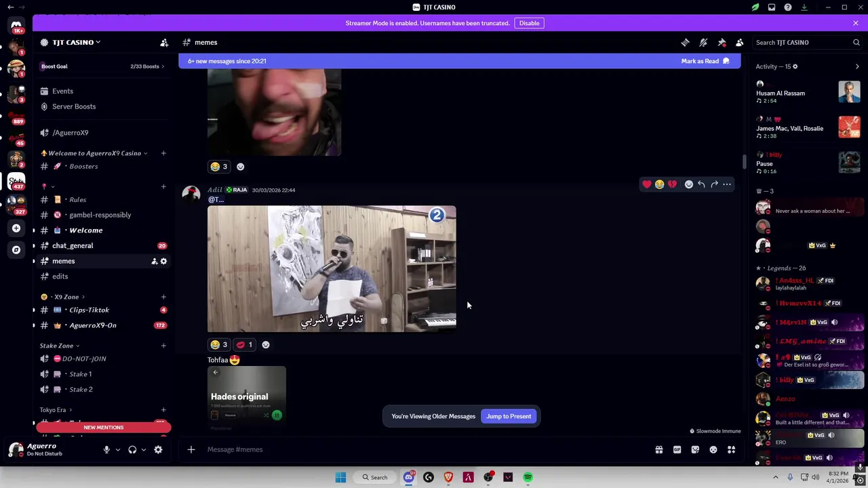Click search magnifier in TJT CASINO search
This screenshot has height=488, width=868.
point(856,43)
